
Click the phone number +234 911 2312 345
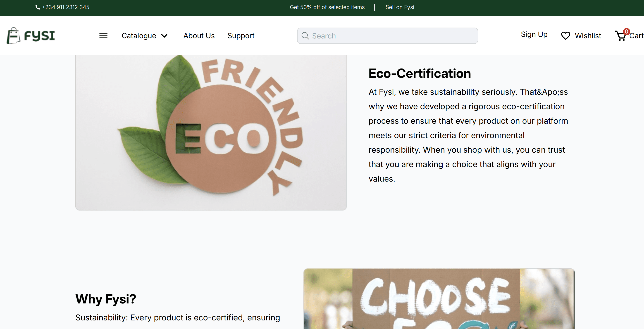tap(65, 7)
